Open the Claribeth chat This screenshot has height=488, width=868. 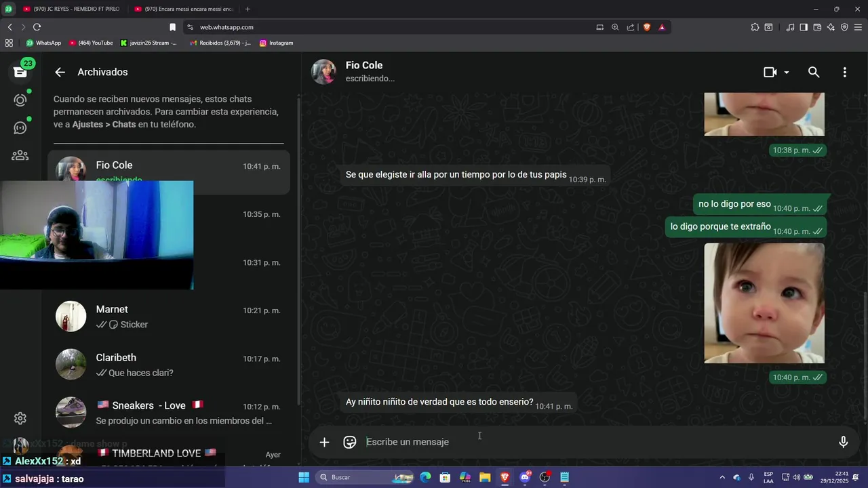coord(169,365)
